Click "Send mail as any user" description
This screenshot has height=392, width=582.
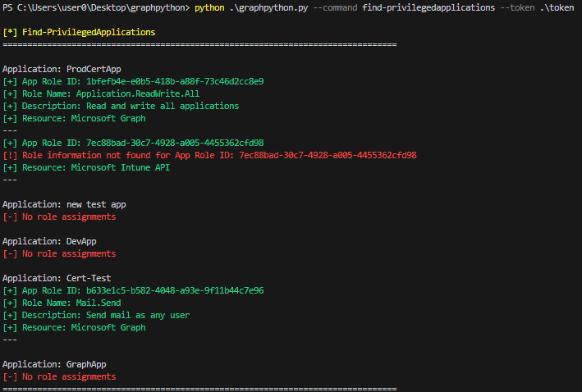(x=138, y=315)
